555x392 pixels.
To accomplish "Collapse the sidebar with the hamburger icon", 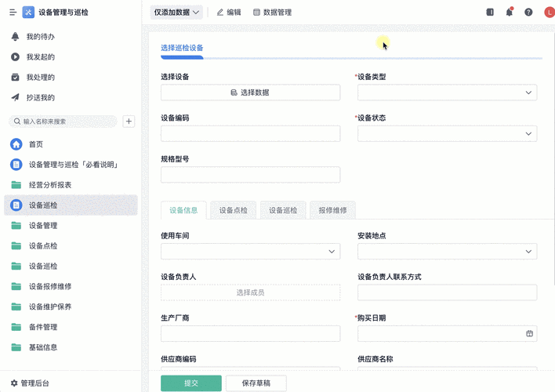I will tap(13, 13).
